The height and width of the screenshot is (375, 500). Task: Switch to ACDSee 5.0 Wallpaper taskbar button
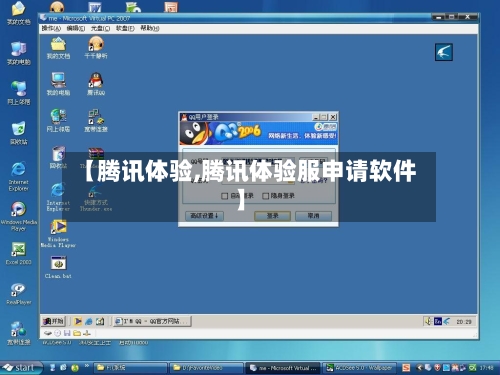(x=360, y=368)
